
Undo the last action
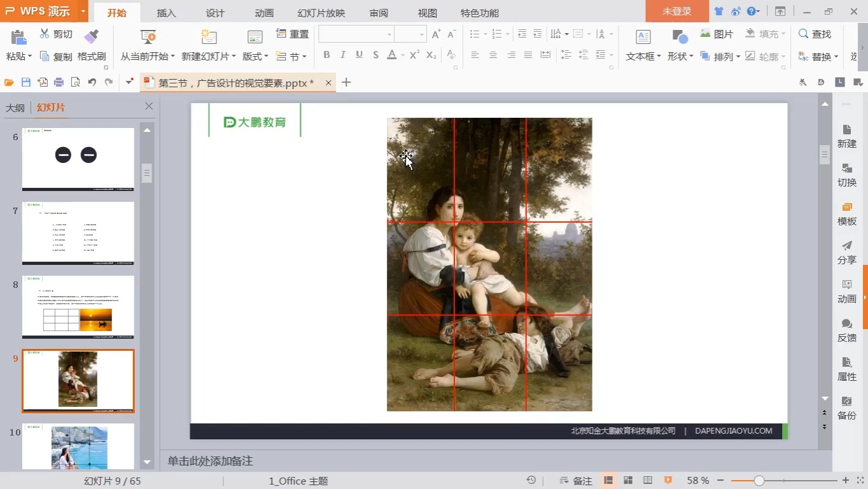[92, 82]
